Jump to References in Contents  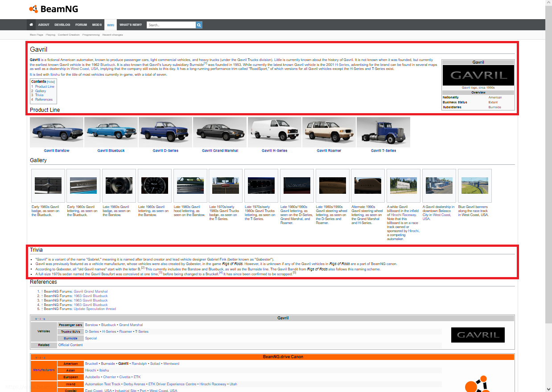(44, 99)
